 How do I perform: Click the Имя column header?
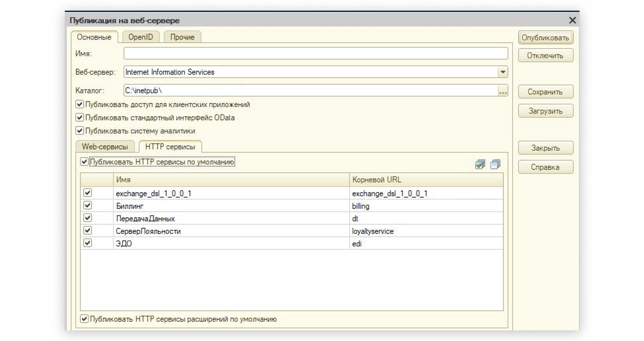[231, 180]
